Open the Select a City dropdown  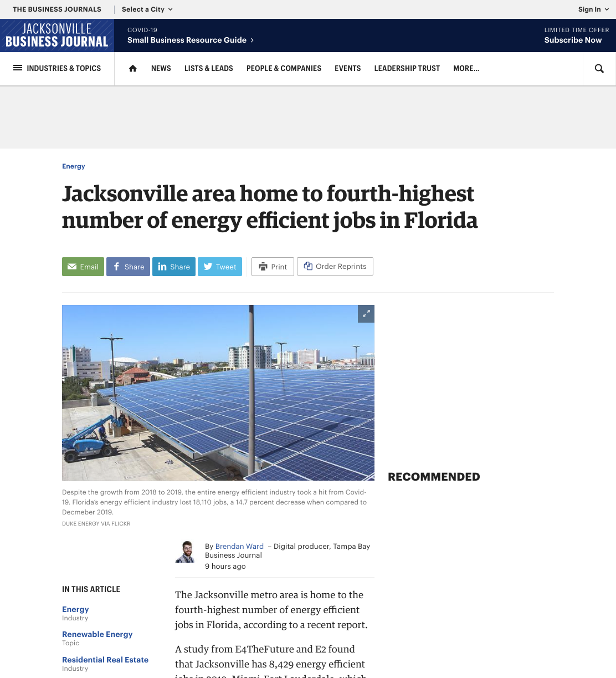point(147,9)
